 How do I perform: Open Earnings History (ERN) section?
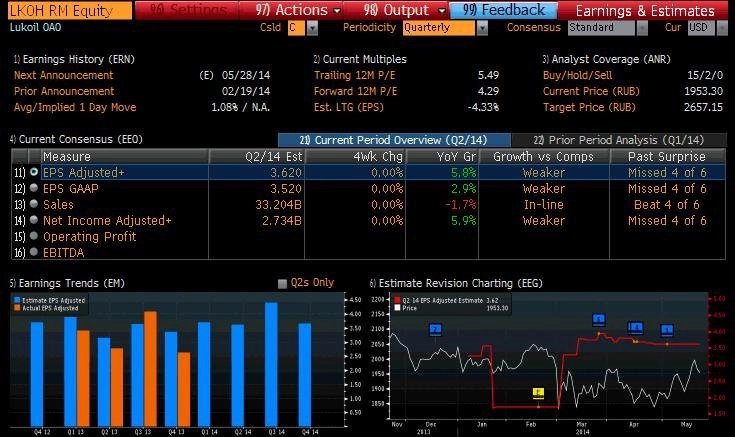(x=74, y=59)
